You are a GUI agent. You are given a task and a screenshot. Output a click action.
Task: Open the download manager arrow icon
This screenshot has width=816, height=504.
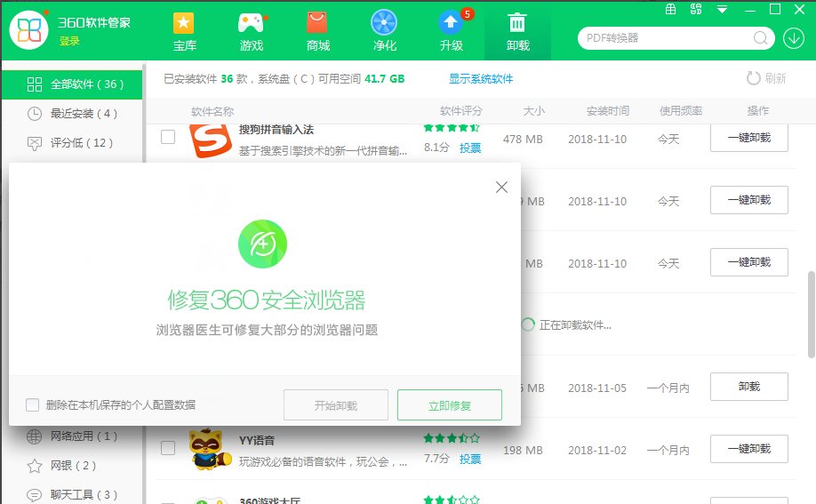[794, 38]
